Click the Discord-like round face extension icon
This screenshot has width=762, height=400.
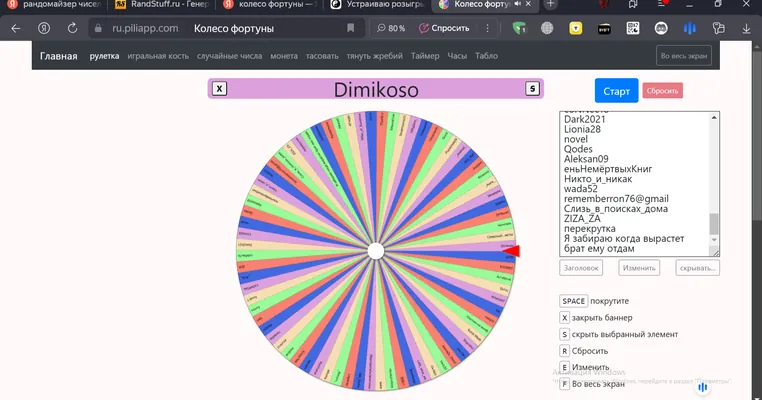[661, 28]
